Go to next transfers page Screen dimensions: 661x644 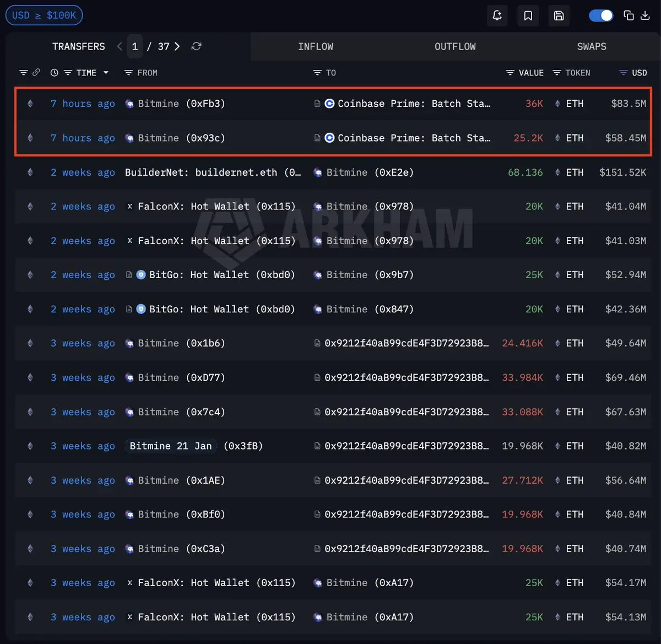[x=177, y=46]
